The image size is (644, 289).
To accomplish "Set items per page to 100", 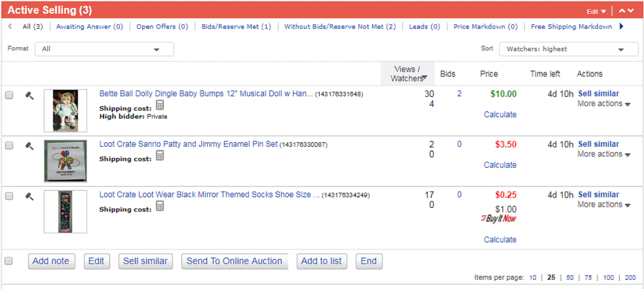I will 608,277.
